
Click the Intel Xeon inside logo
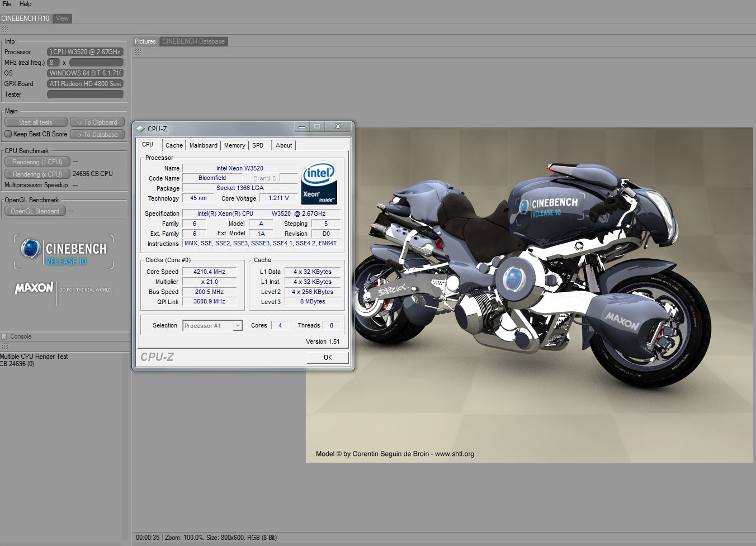click(319, 183)
